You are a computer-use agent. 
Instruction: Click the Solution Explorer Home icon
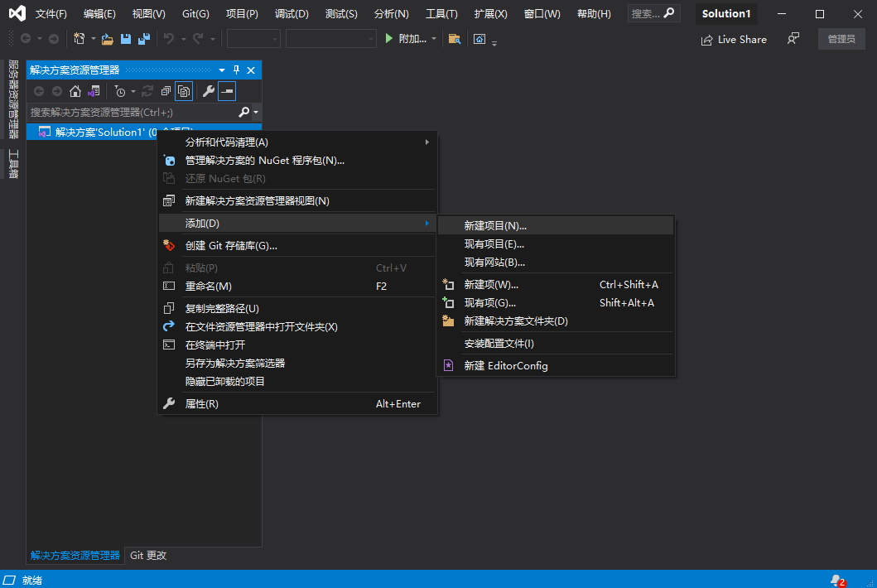click(75, 91)
